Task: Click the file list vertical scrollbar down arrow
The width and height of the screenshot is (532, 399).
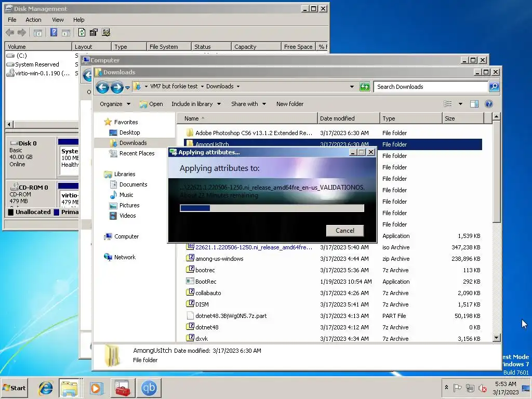Action: tap(496, 338)
